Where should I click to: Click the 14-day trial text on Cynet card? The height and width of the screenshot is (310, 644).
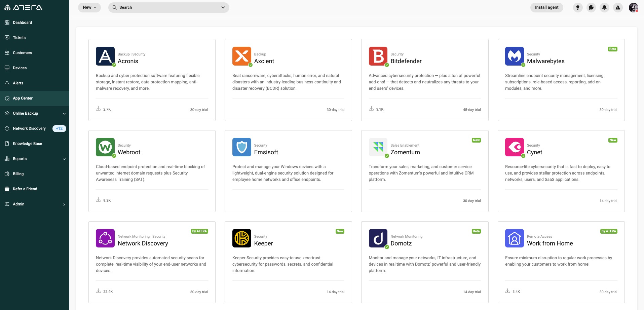click(608, 201)
